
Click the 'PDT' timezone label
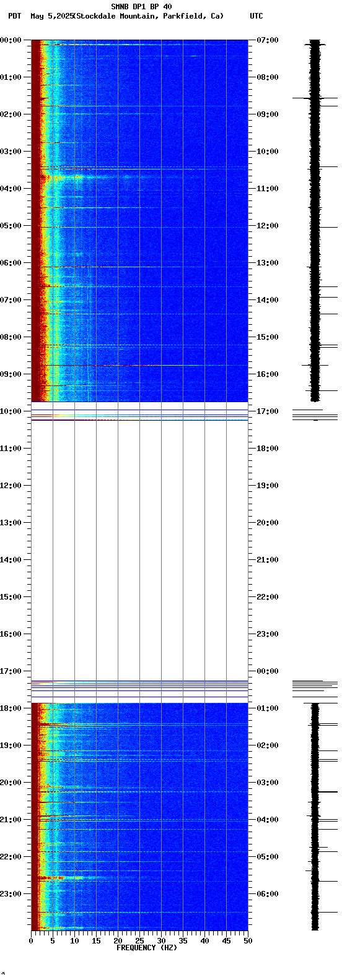pos(15,16)
